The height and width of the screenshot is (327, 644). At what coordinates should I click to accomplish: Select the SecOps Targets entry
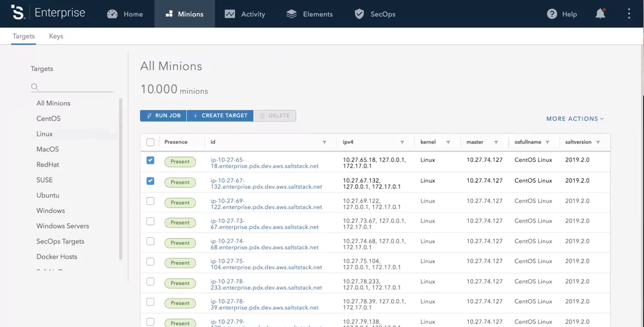point(60,241)
